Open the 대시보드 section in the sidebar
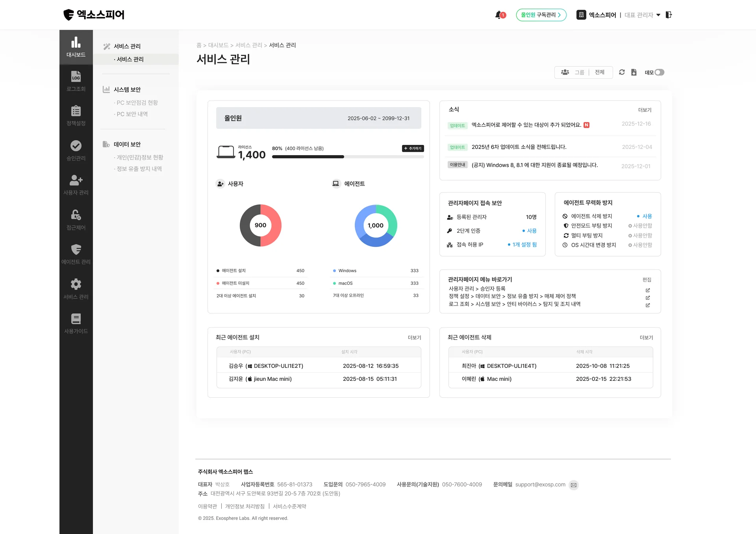The width and height of the screenshot is (756, 534). pos(76,47)
